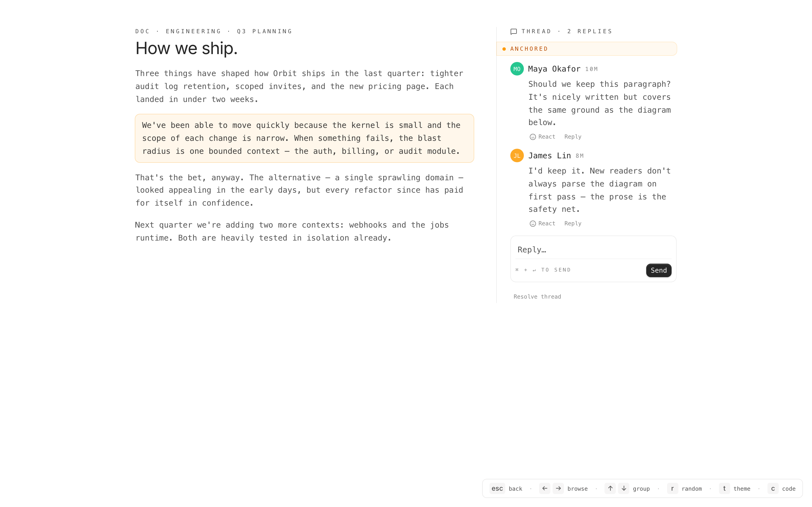The width and height of the screenshot is (812, 507).
Task: Click James Lin's JL avatar
Action: (517, 155)
